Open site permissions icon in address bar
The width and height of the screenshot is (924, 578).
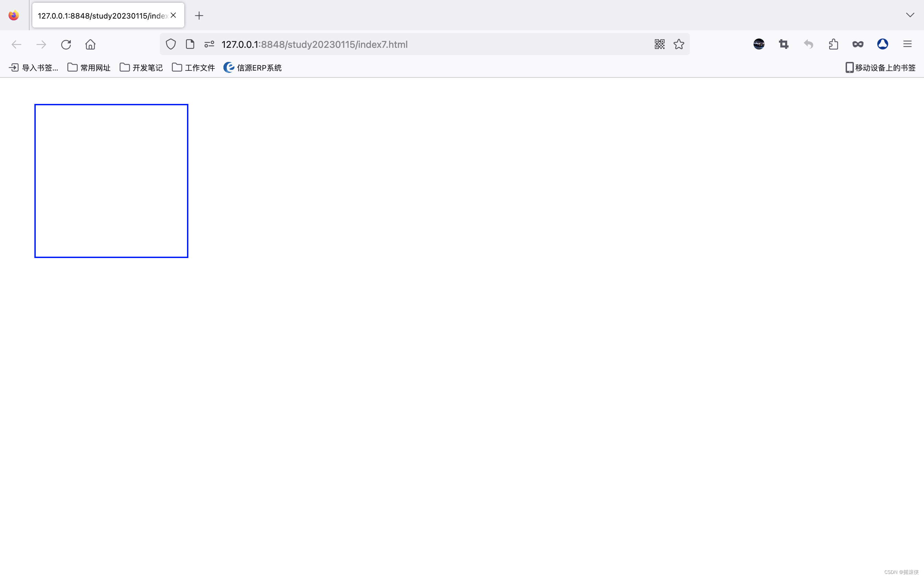(209, 44)
